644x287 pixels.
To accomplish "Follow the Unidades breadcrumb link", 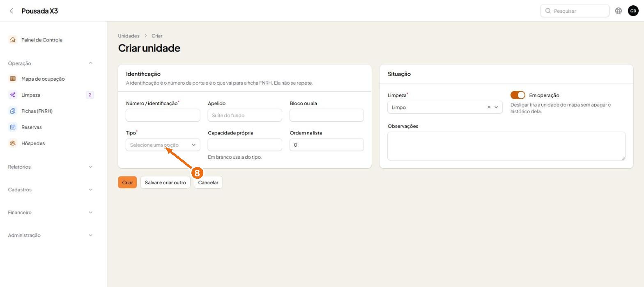I will 129,36.
